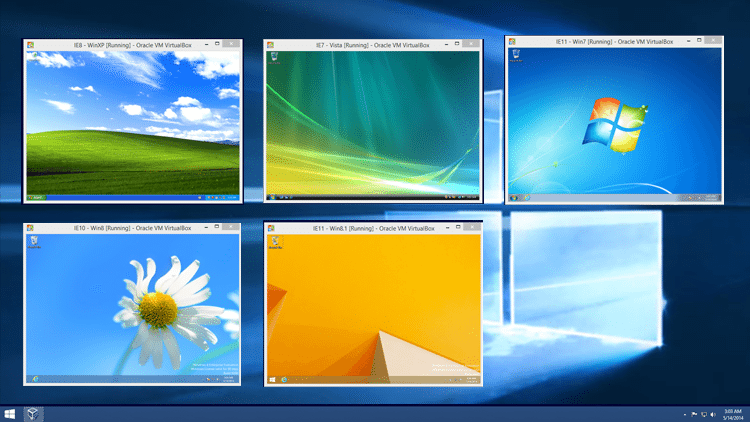Open the host taskbar clock and date
Image resolution: width=750 pixels, height=422 pixels.
[x=732, y=414]
